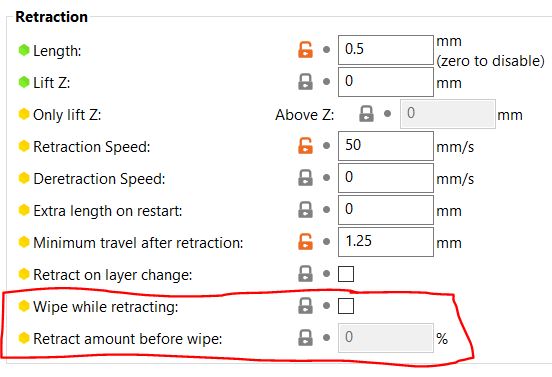The image size is (552, 377).
Task: Click the orange unlocked padlock beside Length
Action: tap(305, 50)
